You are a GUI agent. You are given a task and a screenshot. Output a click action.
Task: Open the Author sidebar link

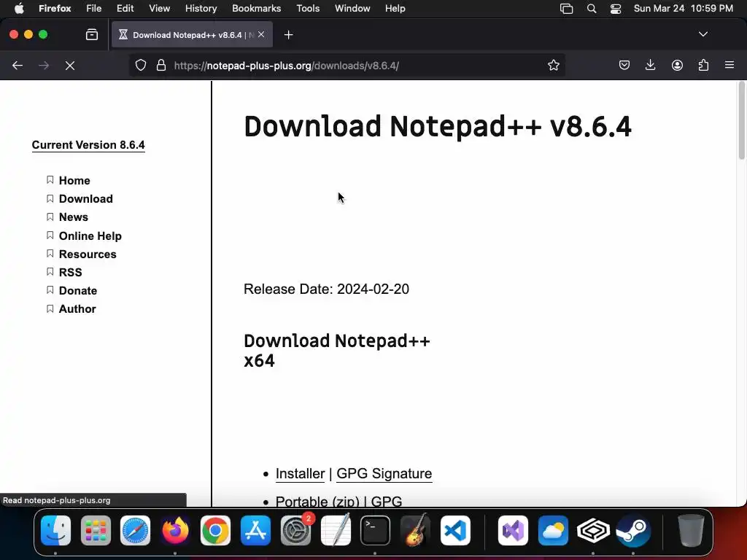[77, 309]
